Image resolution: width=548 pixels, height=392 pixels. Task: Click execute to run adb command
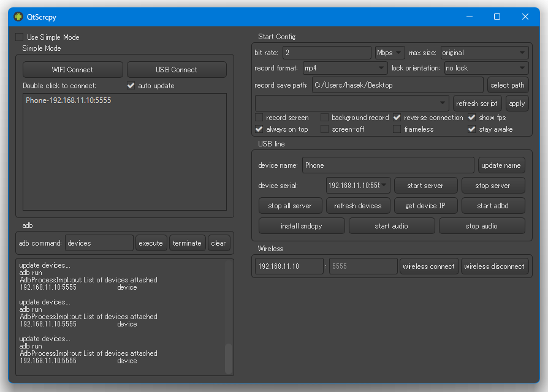pos(151,243)
